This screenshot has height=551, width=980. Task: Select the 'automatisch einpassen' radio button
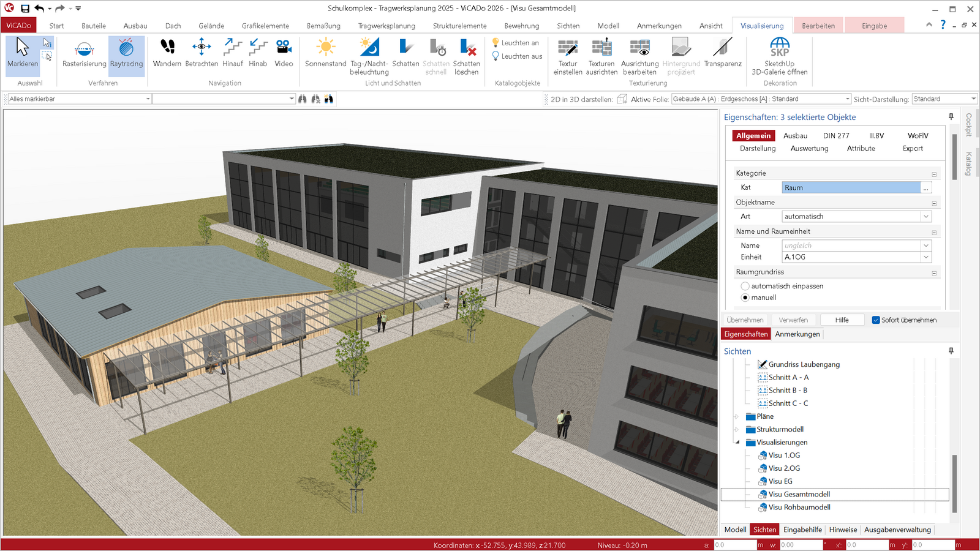click(745, 286)
